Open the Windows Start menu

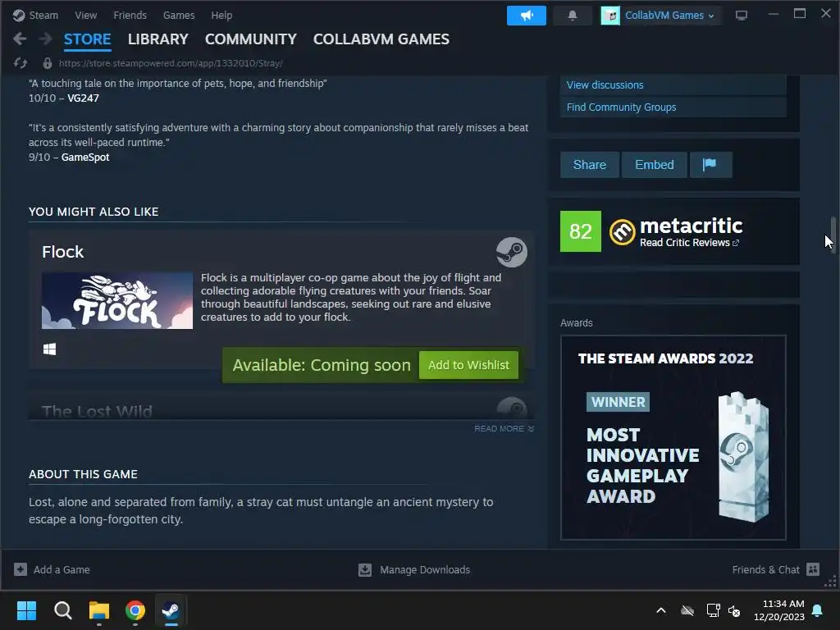pos(26,610)
